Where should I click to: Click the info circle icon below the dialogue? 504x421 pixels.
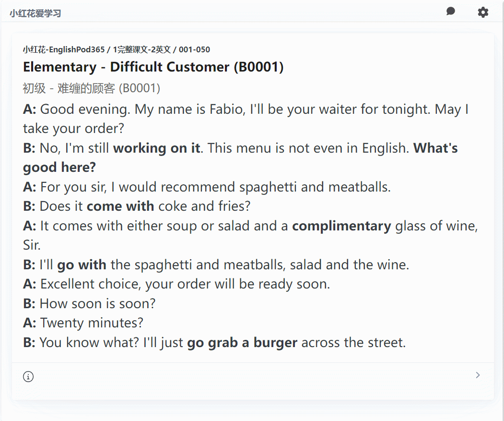click(28, 377)
